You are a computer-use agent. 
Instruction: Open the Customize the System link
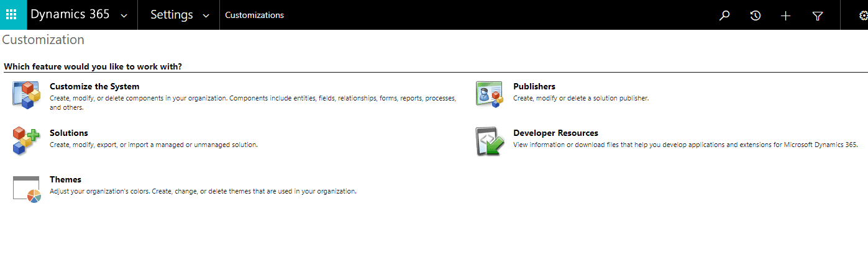coord(94,86)
